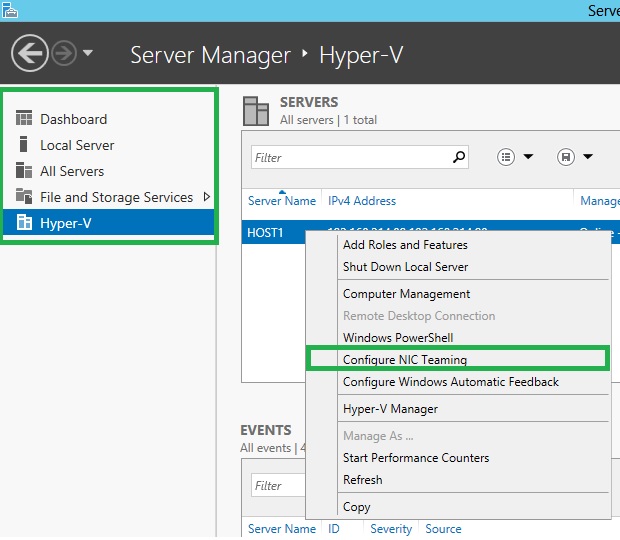Open dropdown arrow next to save query icon
The width and height of the screenshot is (620, 540).
tap(588, 157)
